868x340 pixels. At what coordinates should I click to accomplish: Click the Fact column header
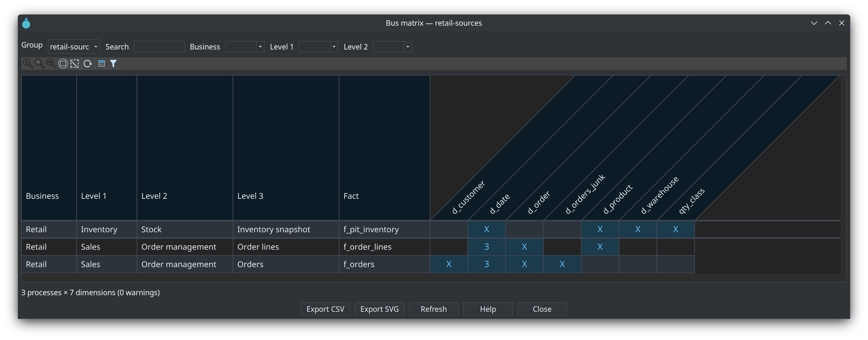384,148
